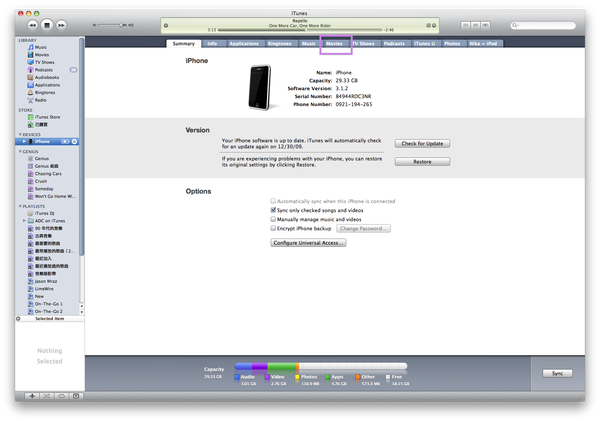This screenshot has width=600, height=422.
Task: Adjust the volume slider
Action: click(x=113, y=25)
